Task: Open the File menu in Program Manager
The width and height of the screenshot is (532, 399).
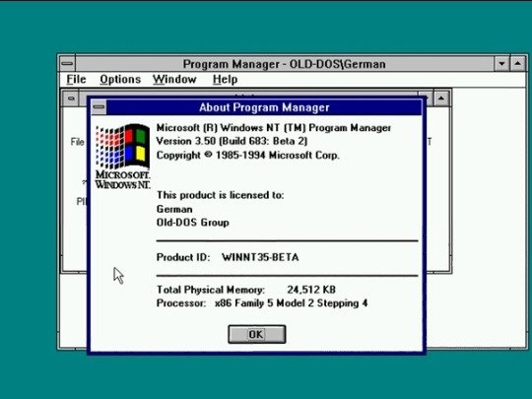Action: [x=76, y=80]
